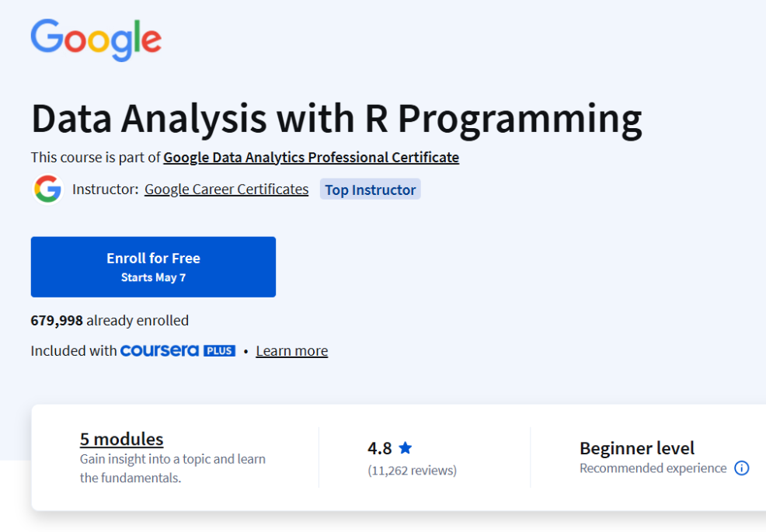Open the Learn more link

click(291, 350)
